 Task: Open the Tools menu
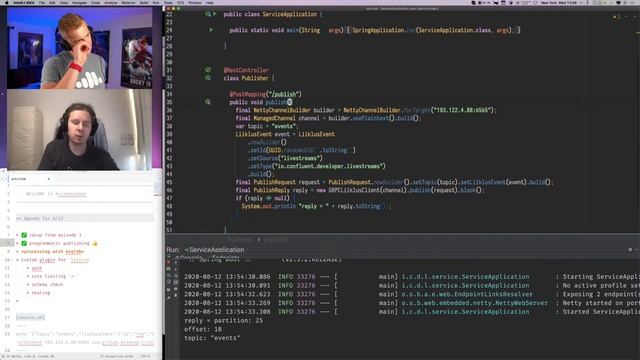168,2
